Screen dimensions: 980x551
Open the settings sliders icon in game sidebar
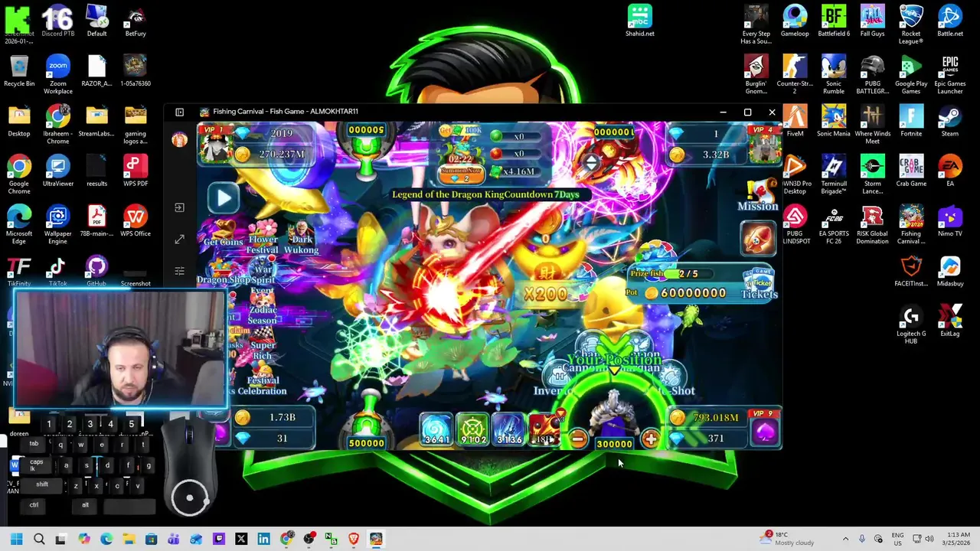[x=179, y=271]
